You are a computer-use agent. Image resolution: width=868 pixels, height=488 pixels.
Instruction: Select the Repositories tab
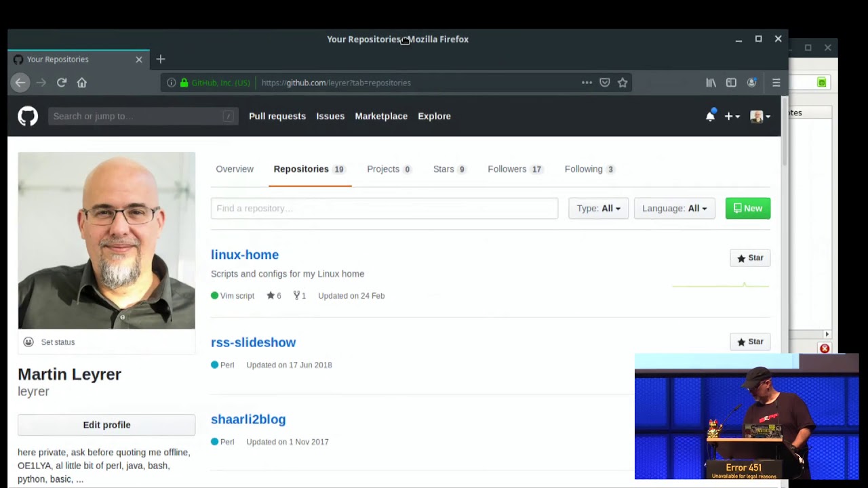(309, 169)
